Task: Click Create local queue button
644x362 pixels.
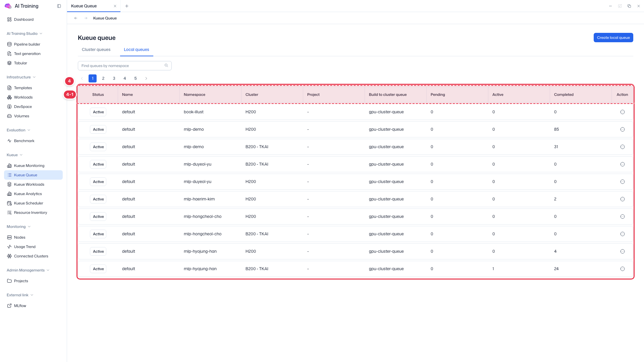Action: [613, 38]
